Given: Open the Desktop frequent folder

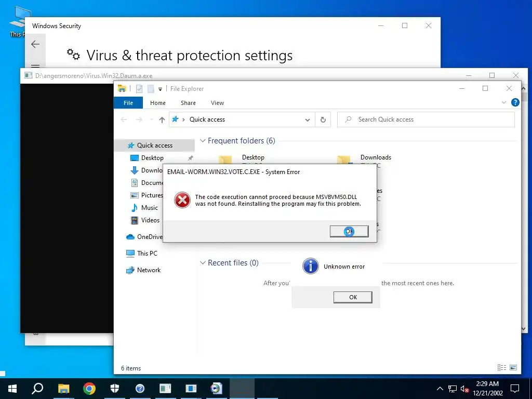Looking at the screenshot, I should [253, 157].
